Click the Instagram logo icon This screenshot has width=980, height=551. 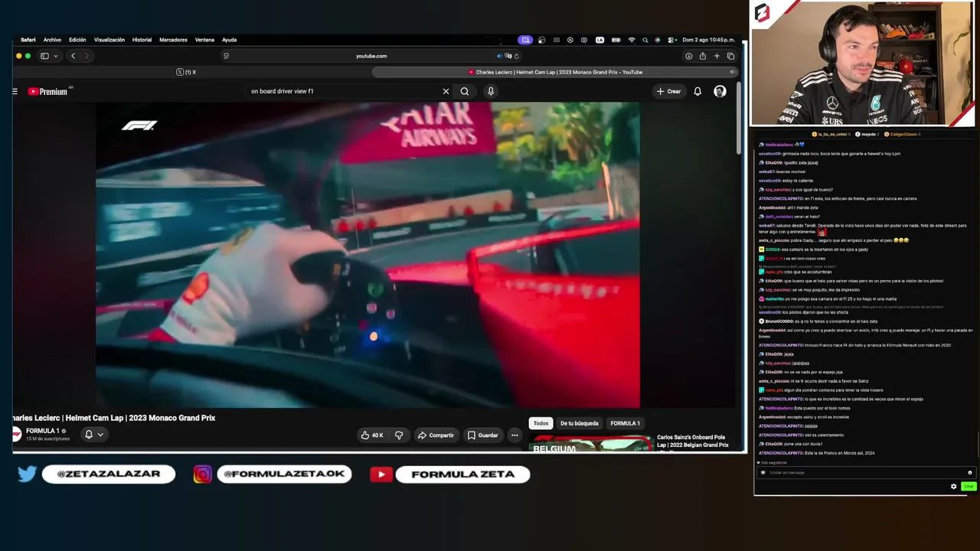pos(202,474)
